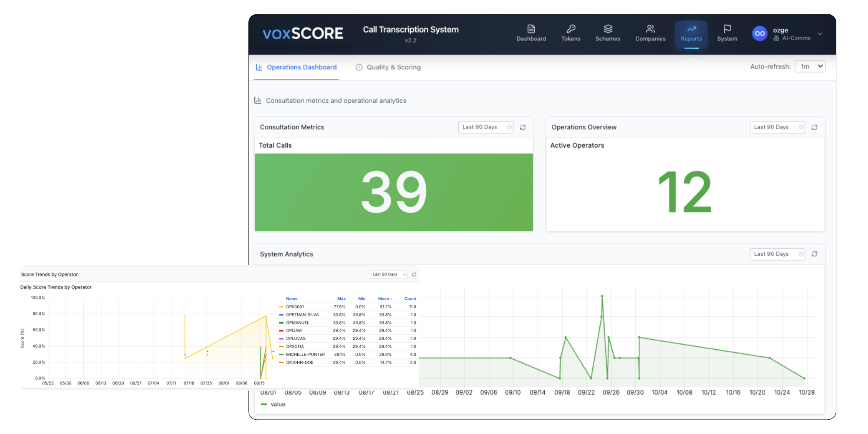The height and width of the screenshot is (434, 868).
Task: Refresh the Consultation Metrics panel
Action: click(523, 128)
